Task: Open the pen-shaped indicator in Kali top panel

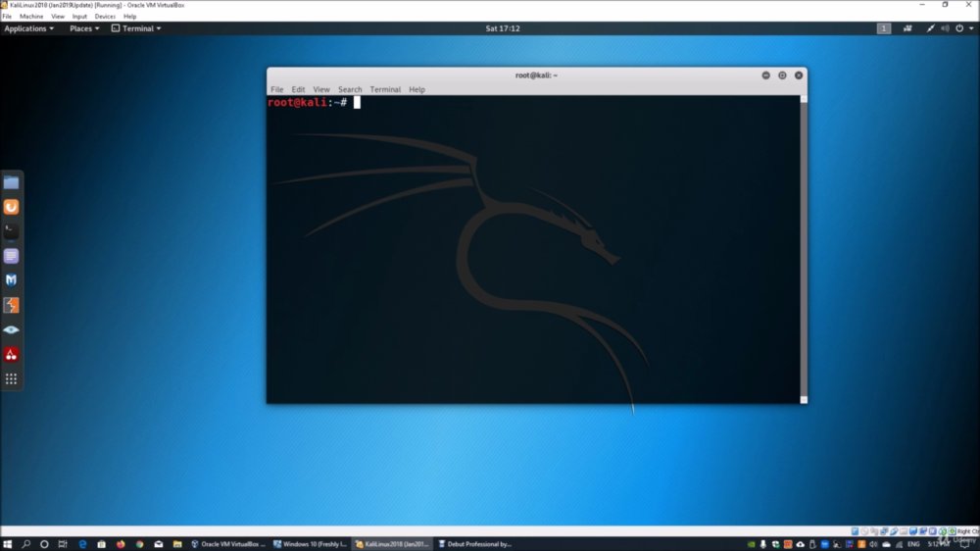Action: point(931,28)
